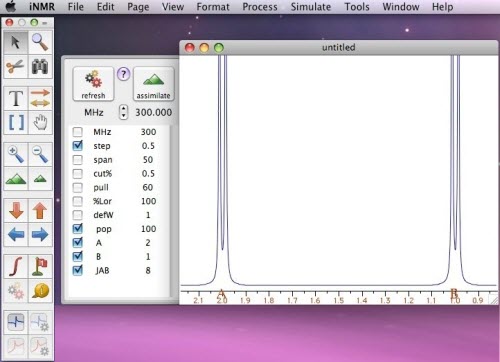Select the magnifying glass zoom tool
This screenshot has height=362, width=500.
(40, 42)
